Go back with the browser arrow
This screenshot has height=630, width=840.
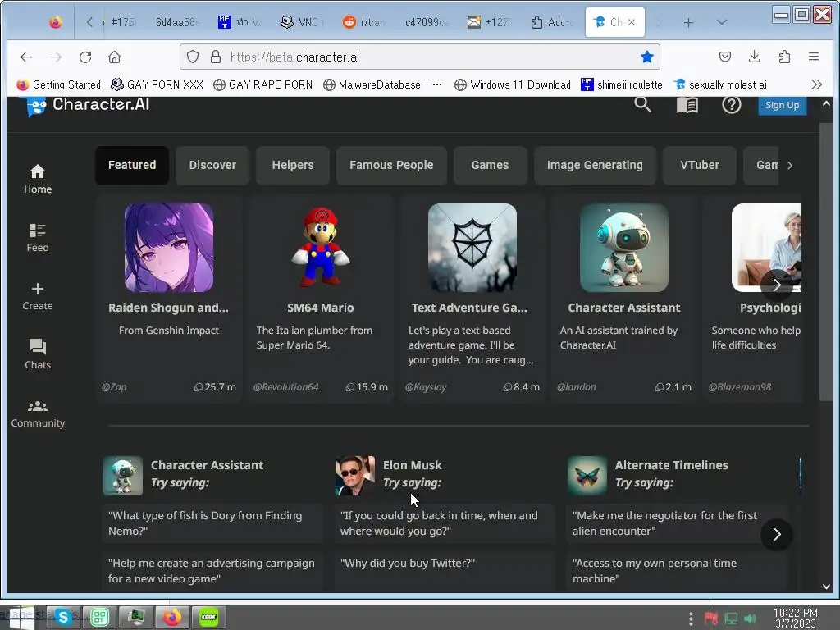[25, 57]
